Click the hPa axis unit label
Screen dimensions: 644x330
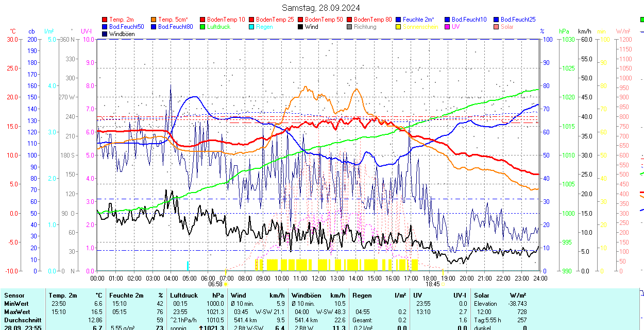(564, 31)
